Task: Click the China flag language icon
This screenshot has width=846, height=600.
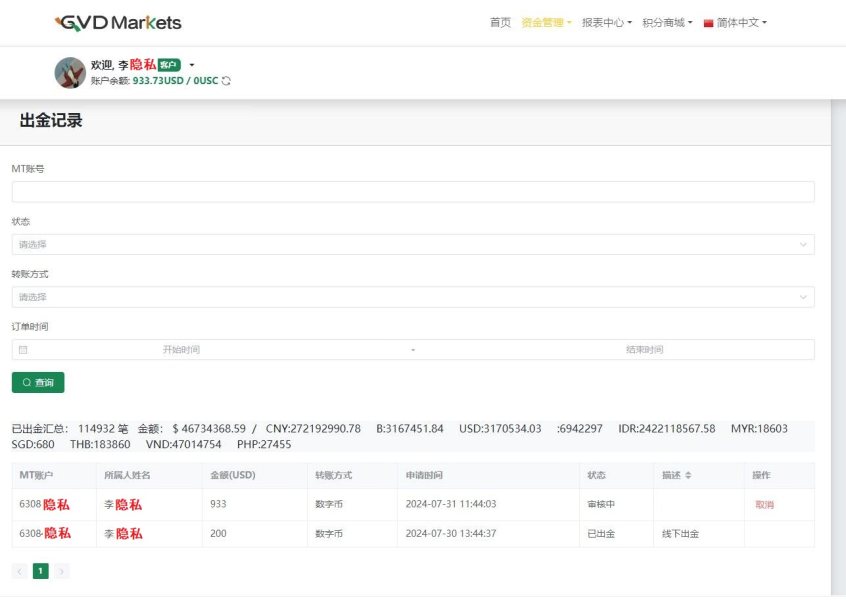Action: 708,23
